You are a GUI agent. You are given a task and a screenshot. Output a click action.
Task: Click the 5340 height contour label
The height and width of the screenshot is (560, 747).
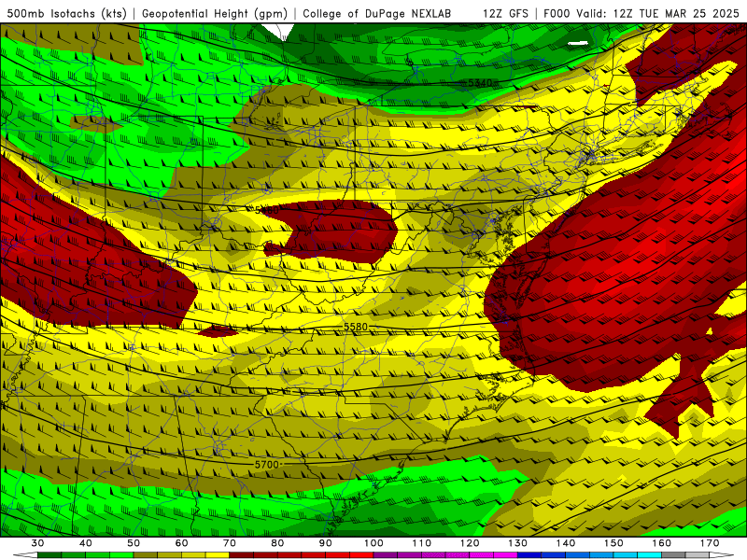pos(480,83)
